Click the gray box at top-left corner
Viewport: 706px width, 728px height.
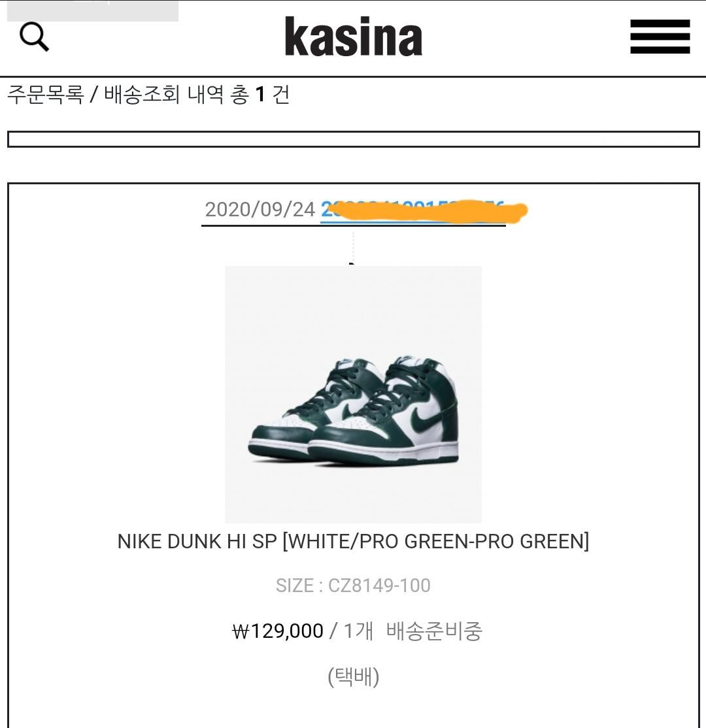pos(93,10)
